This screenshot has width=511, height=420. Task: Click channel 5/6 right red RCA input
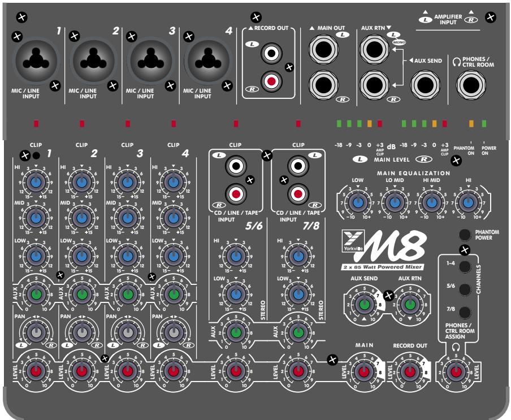click(236, 194)
